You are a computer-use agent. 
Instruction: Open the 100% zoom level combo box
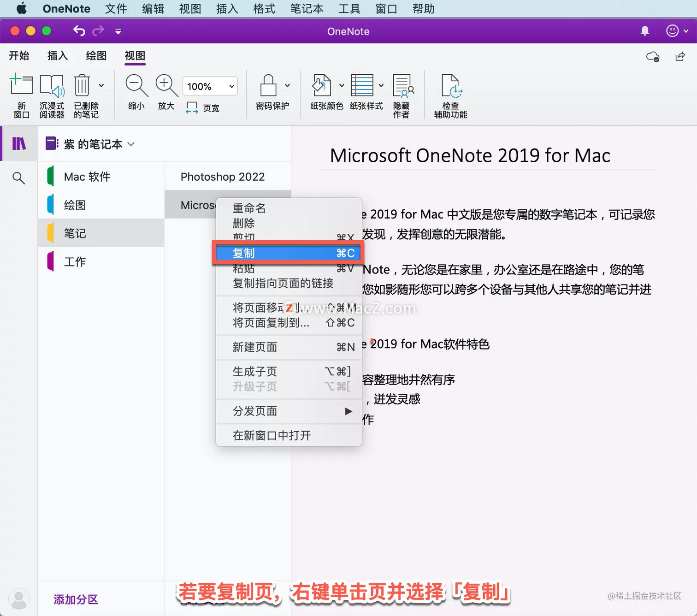[x=210, y=86]
